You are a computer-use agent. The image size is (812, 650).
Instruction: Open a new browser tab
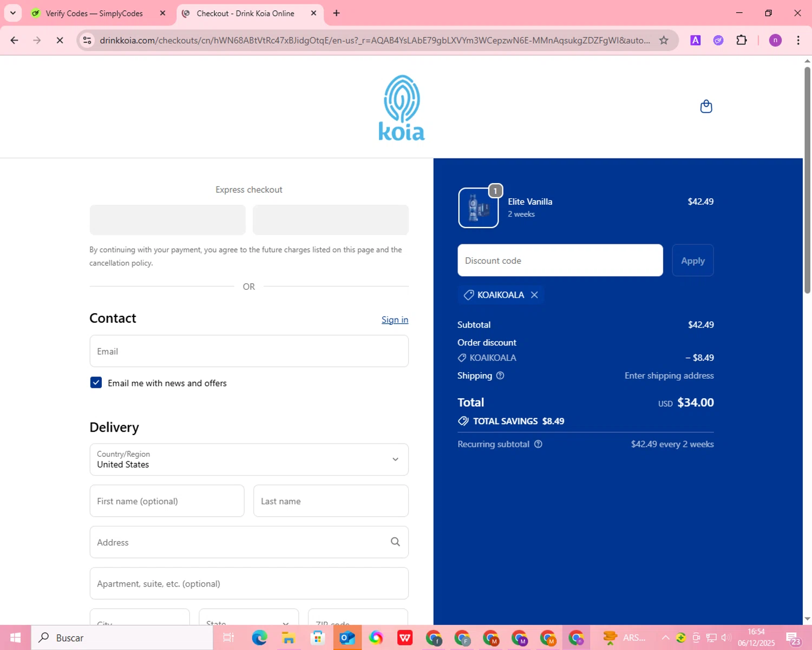(x=336, y=13)
